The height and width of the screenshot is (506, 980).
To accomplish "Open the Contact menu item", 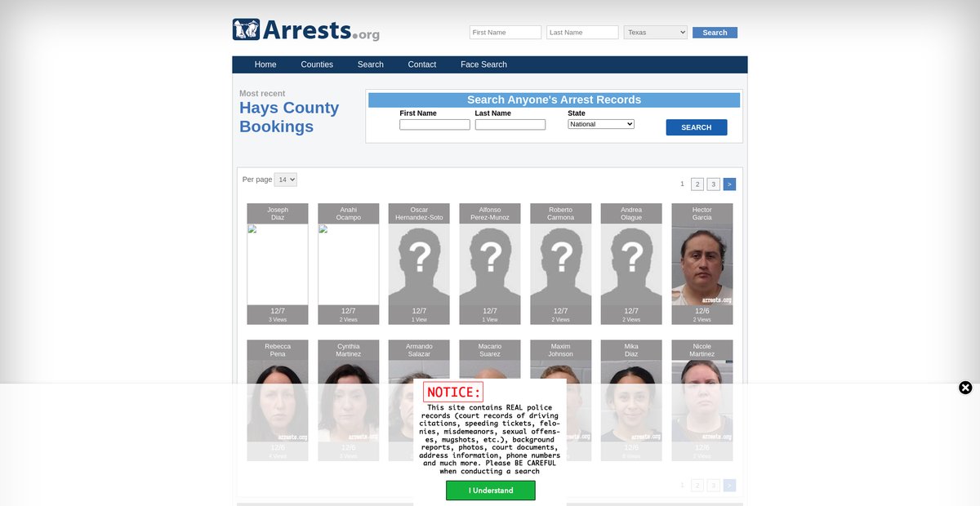I will (x=422, y=64).
